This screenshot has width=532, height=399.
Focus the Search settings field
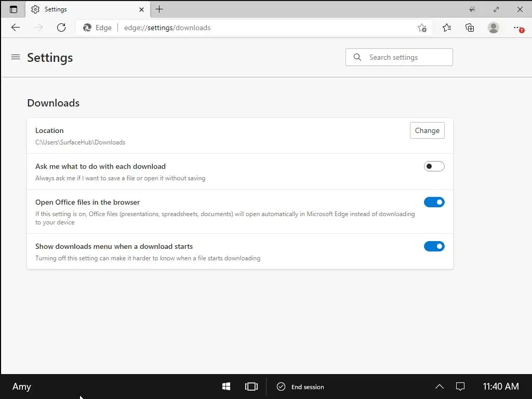coord(399,57)
